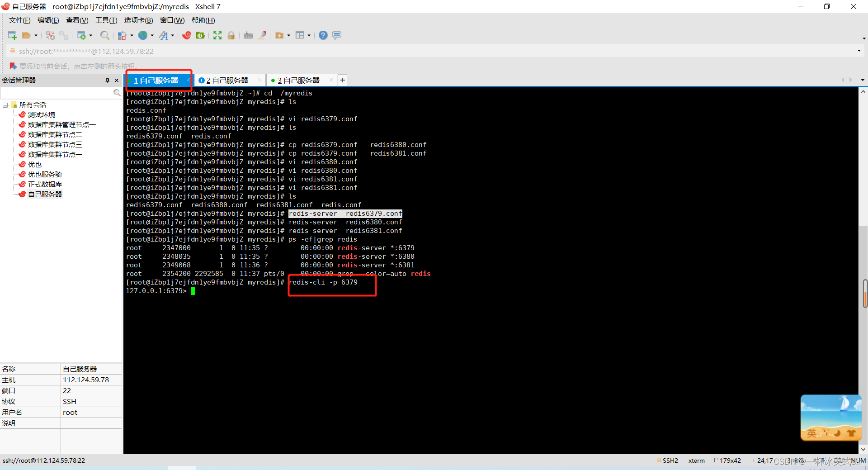The width and height of the screenshot is (868, 470).
Task: Expand the color scheme dropdown arrow
Action: click(132, 35)
